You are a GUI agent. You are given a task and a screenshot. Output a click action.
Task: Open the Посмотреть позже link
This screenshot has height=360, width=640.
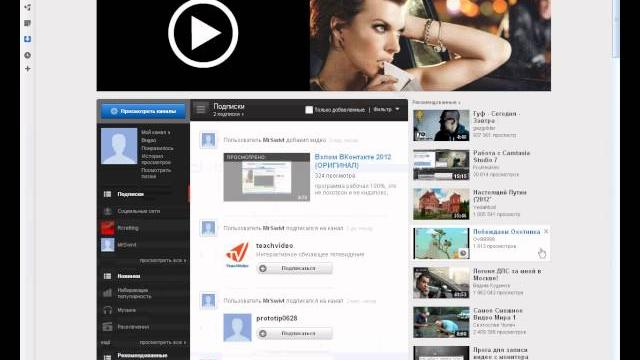click(156, 173)
